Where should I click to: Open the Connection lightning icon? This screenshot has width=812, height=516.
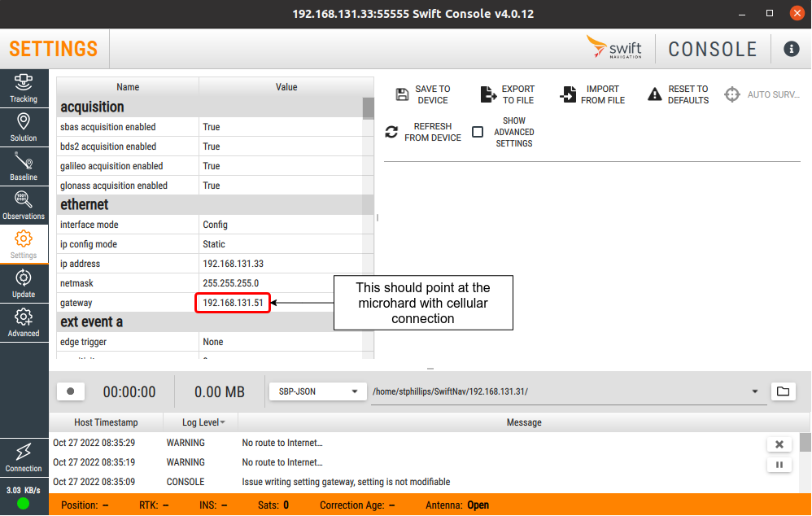(24, 457)
